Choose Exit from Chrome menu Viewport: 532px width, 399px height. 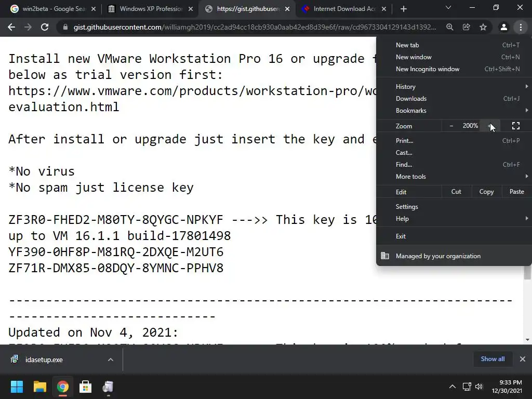(x=454, y=236)
